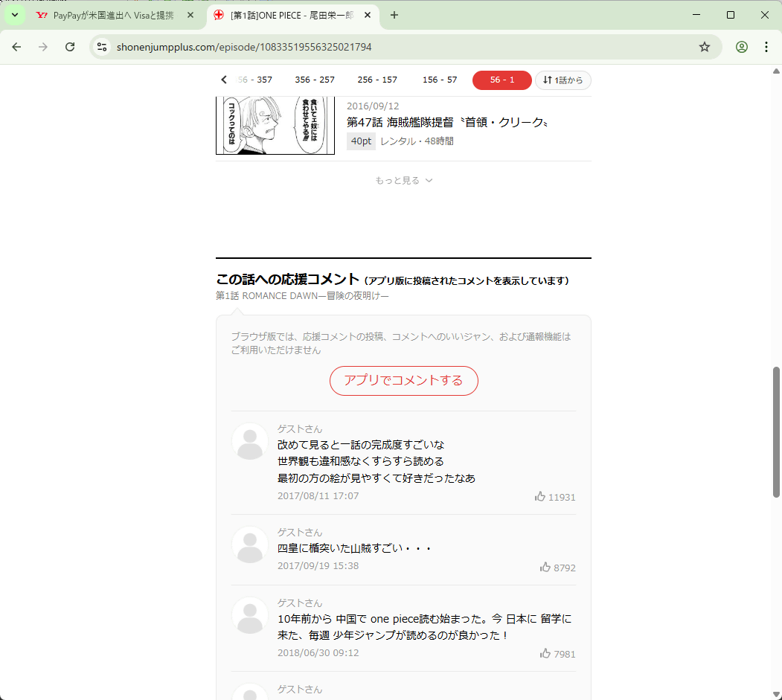Click the like icon with 7981
Viewport: 782px width, 700px height.
[x=545, y=654]
